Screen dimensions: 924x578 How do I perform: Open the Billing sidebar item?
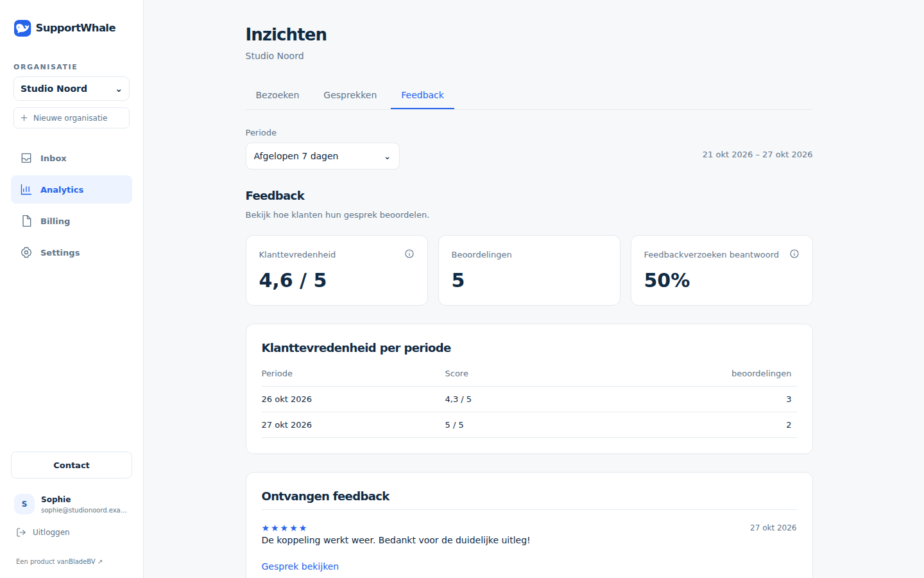[x=71, y=221]
